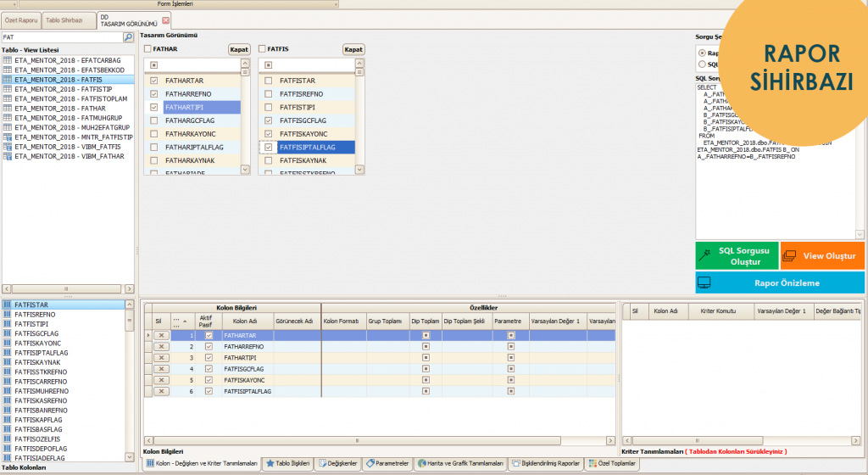
Task: Click the search magnifier icon beside FAT field
Action: click(x=128, y=37)
